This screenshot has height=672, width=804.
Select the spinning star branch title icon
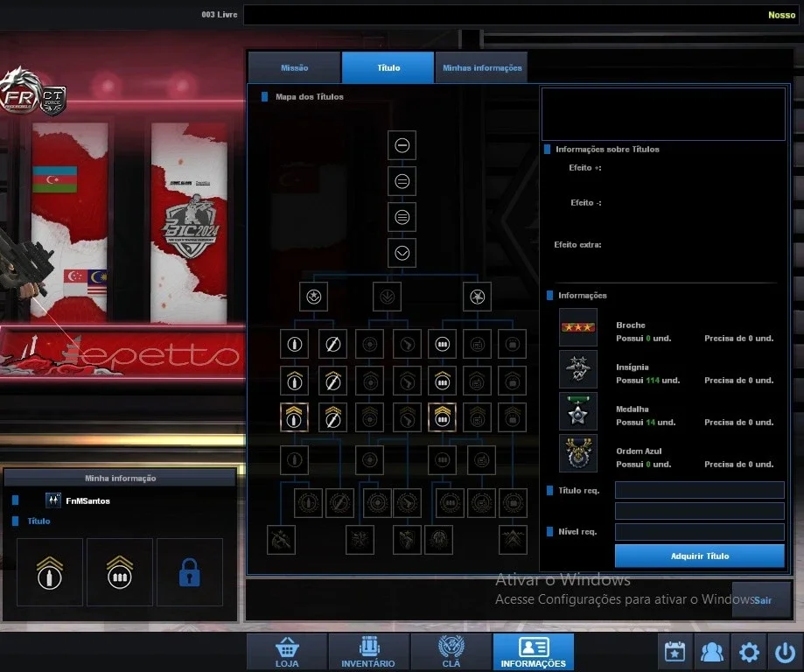pyautogui.click(x=477, y=297)
